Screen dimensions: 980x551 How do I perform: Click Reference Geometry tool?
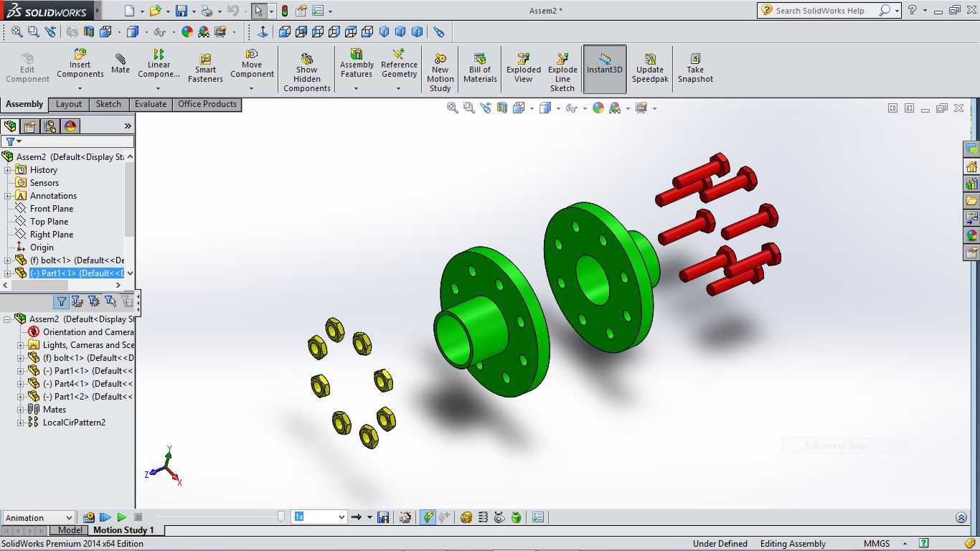click(x=399, y=65)
